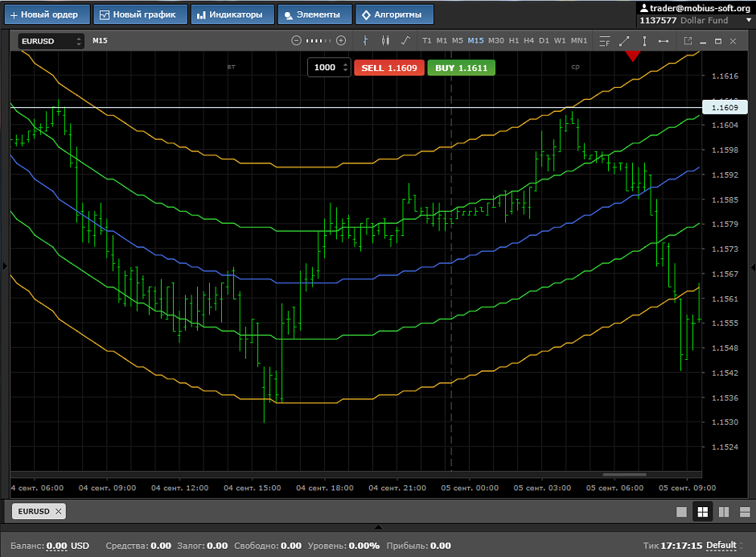Select the M15 timeframe
Image resolution: width=756 pixels, height=557 pixels.
[475, 40]
